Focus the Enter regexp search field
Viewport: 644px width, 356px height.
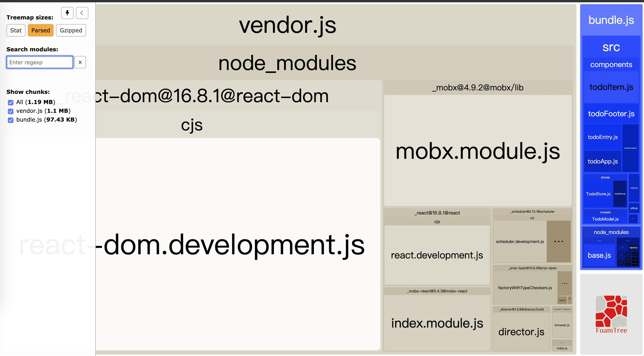click(x=40, y=62)
